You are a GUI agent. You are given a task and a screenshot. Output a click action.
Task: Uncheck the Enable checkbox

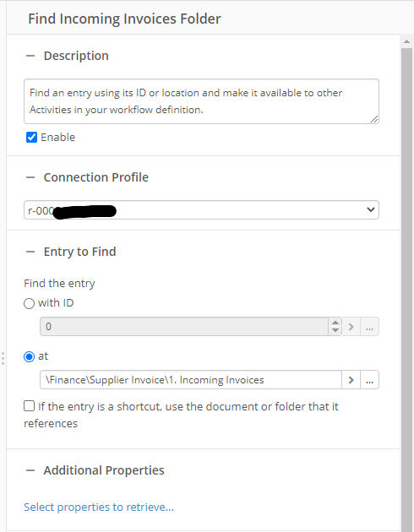(x=31, y=138)
